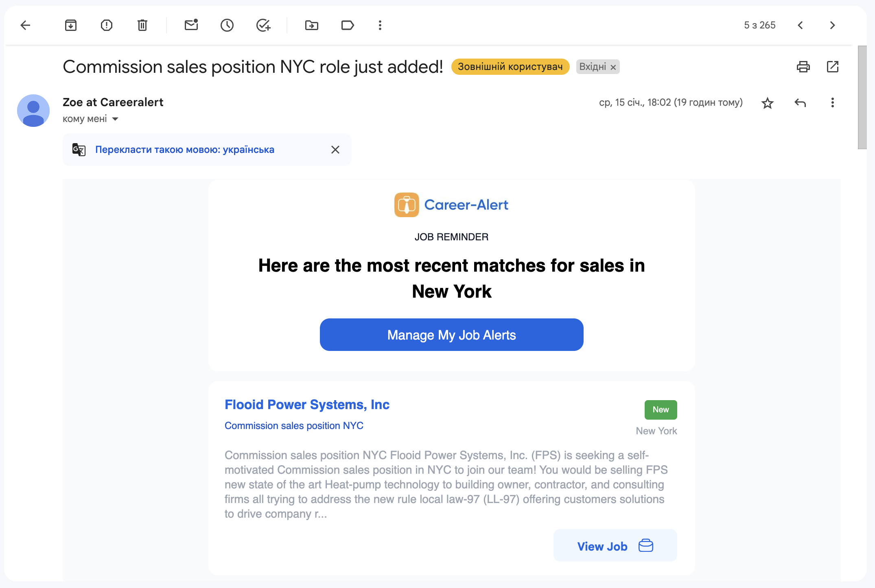Open the message's three-dot options menu
The image size is (875, 588).
833,102
